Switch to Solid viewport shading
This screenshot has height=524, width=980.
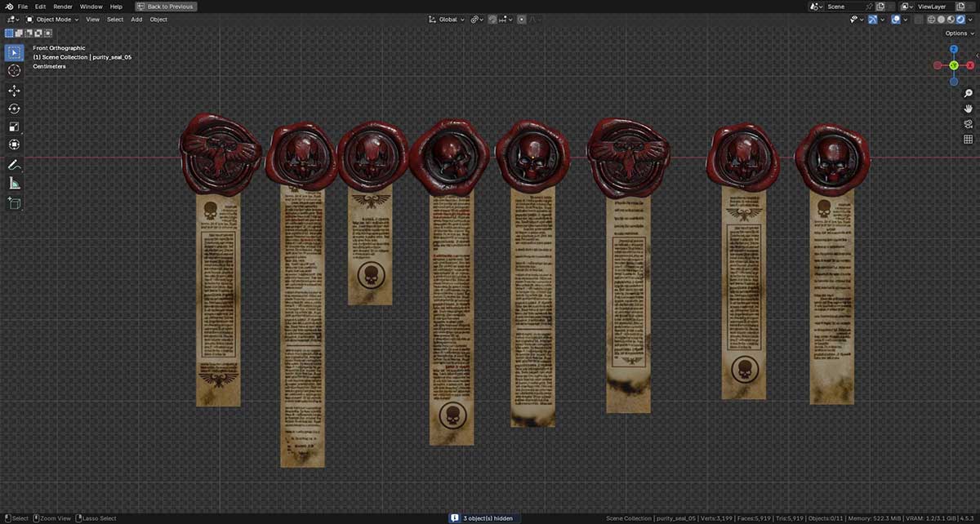click(x=941, y=20)
